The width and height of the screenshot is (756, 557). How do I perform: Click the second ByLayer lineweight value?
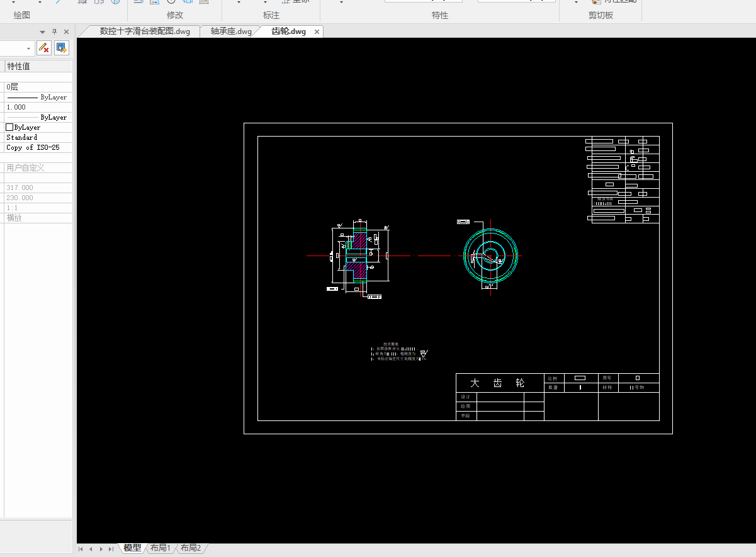click(x=38, y=118)
